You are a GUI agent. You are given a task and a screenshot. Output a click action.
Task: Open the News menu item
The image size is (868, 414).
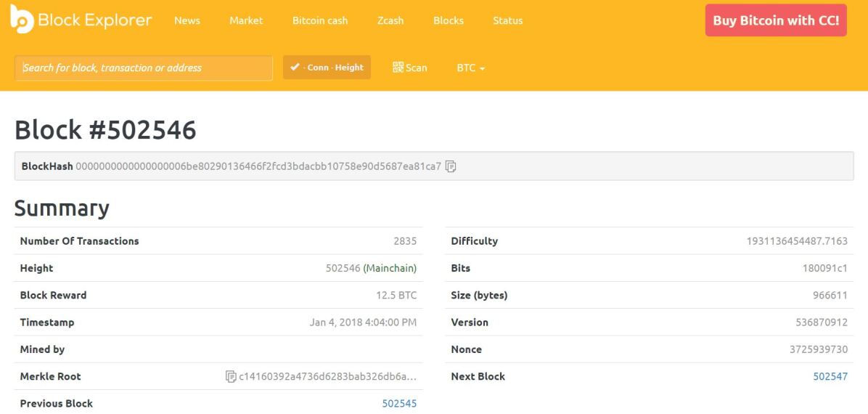click(x=187, y=20)
